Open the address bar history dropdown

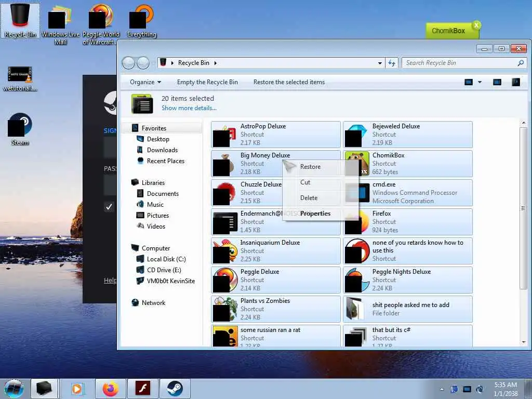click(x=380, y=63)
